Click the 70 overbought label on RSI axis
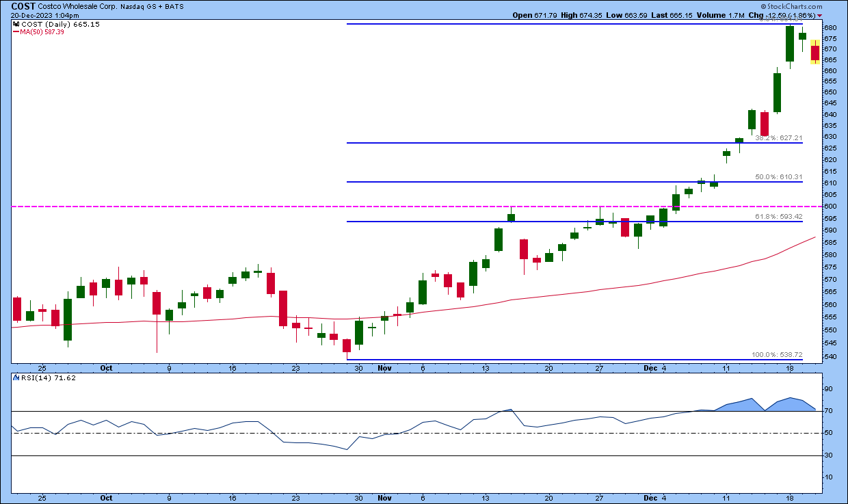The height and width of the screenshot is (504, 848). pyautogui.click(x=830, y=411)
